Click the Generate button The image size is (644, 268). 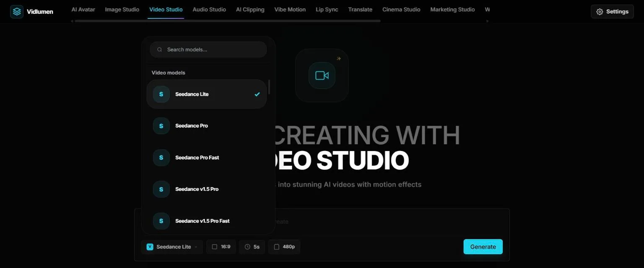coord(483,247)
